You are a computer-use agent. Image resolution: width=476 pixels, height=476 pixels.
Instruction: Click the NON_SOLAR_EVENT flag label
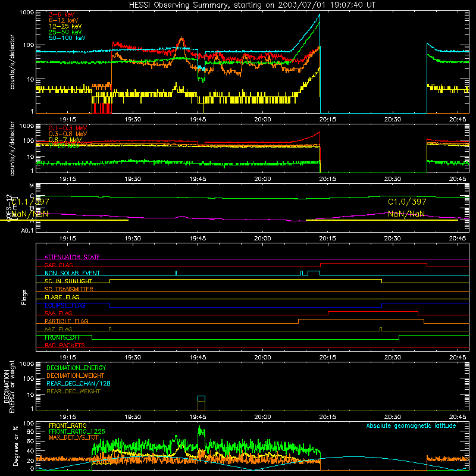[x=72, y=273]
